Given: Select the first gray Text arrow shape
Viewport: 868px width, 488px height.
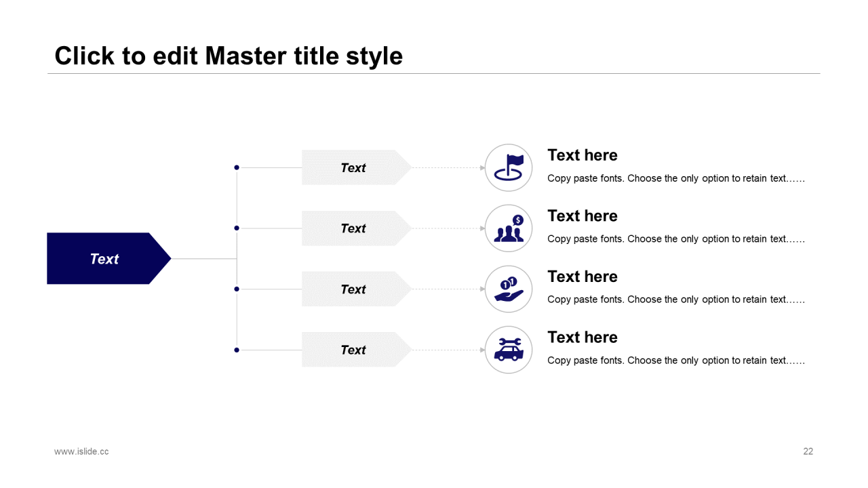Looking at the screenshot, I should tap(354, 167).
